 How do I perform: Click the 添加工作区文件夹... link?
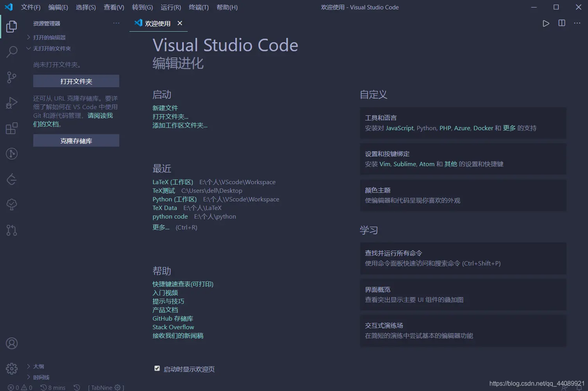tap(180, 125)
